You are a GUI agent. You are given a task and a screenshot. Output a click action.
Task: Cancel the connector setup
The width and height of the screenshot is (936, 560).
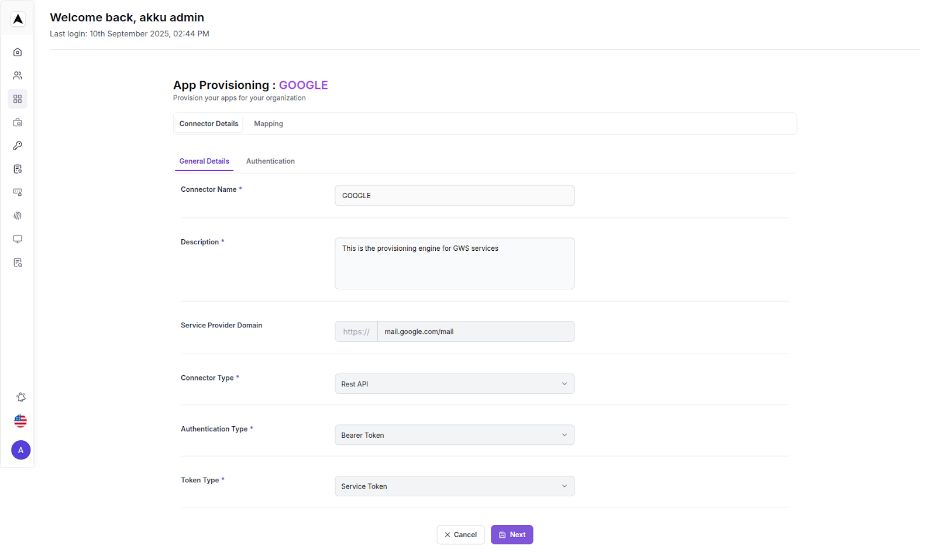tap(460, 534)
